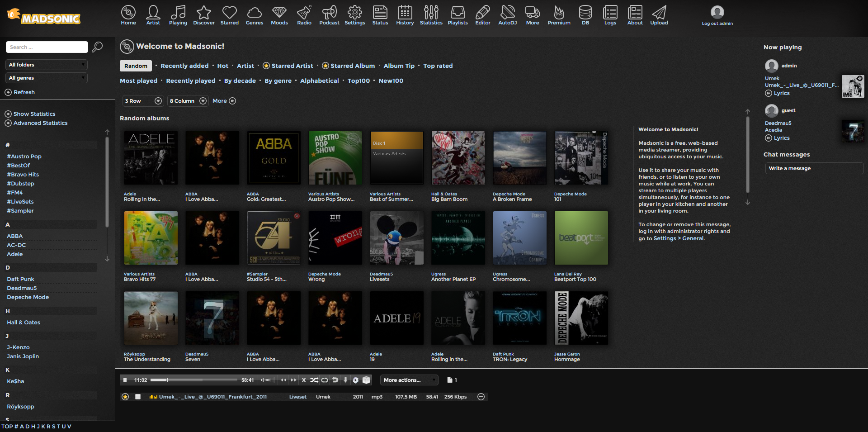Open the All genres dropdown

pyautogui.click(x=47, y=78)
